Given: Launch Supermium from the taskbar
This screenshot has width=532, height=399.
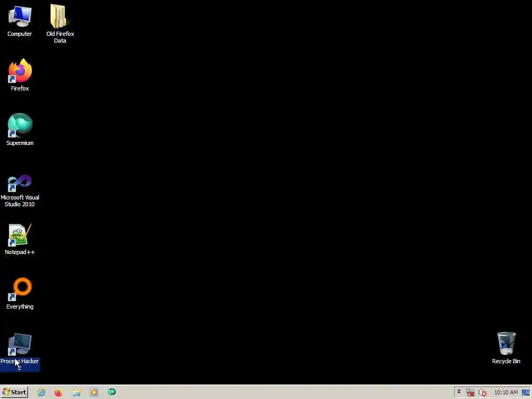Looking at the screenshot, I should [x=112, y=392].
